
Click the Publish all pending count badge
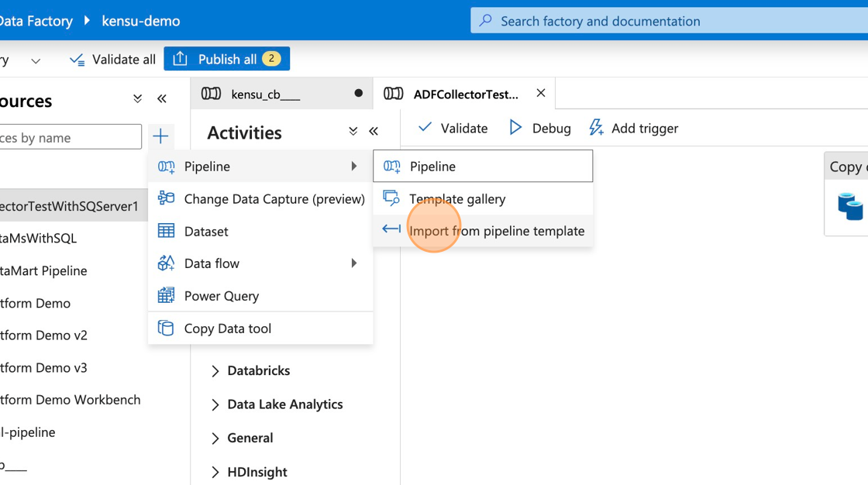tap(271, 58)
